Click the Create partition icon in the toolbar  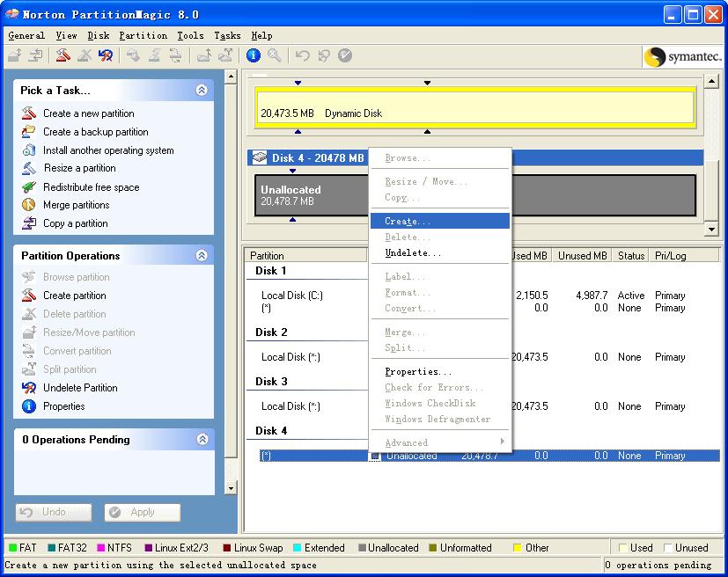click(x=63, y=55)
